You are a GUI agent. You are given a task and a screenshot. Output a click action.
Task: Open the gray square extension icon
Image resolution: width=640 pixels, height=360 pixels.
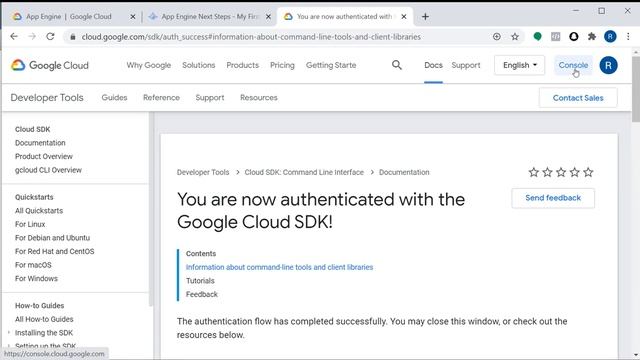point(556,37)
